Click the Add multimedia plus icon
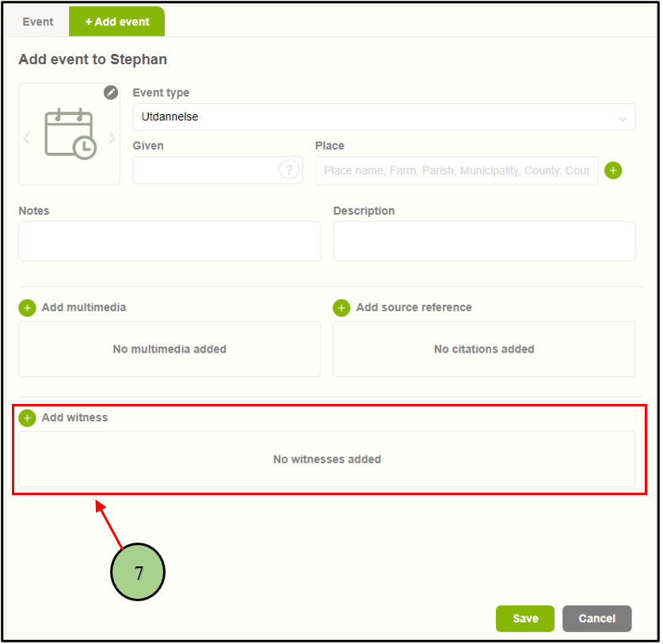 28,307
